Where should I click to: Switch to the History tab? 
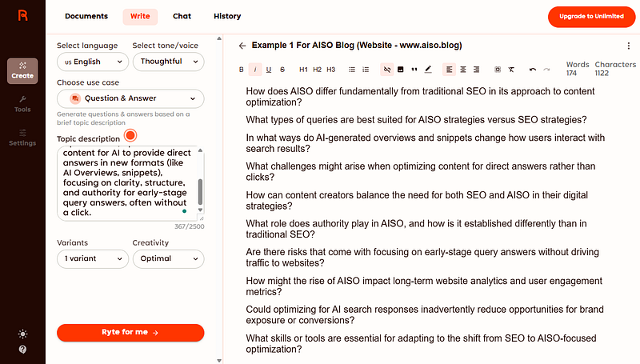pos(227,16)
